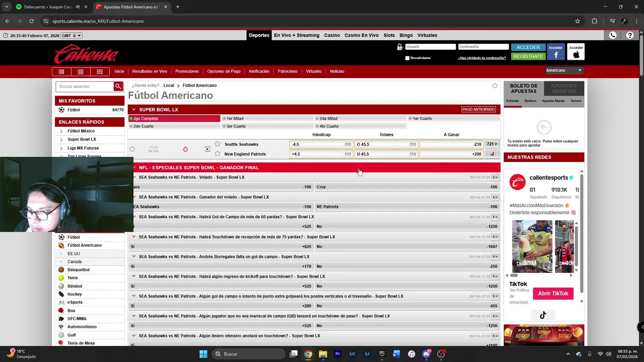
Task: Open the Americano odds format dropdown
Action: [x=564, y=70]
